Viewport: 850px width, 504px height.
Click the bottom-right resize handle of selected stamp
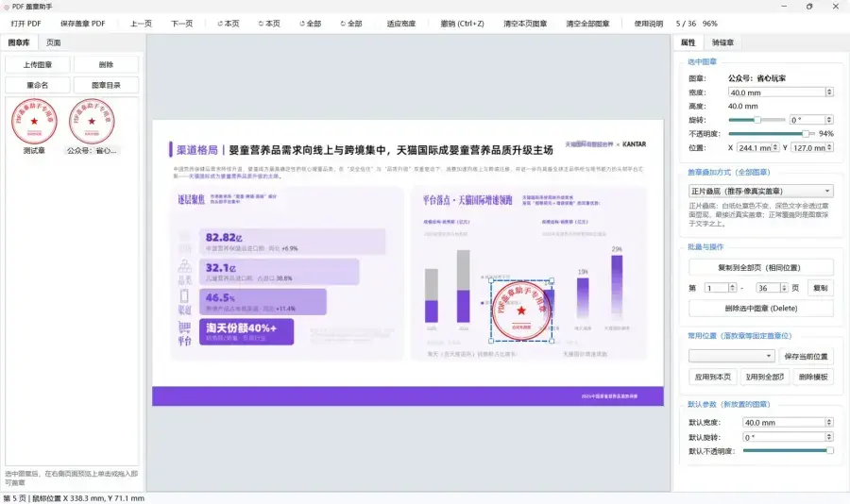pos(552,341)
